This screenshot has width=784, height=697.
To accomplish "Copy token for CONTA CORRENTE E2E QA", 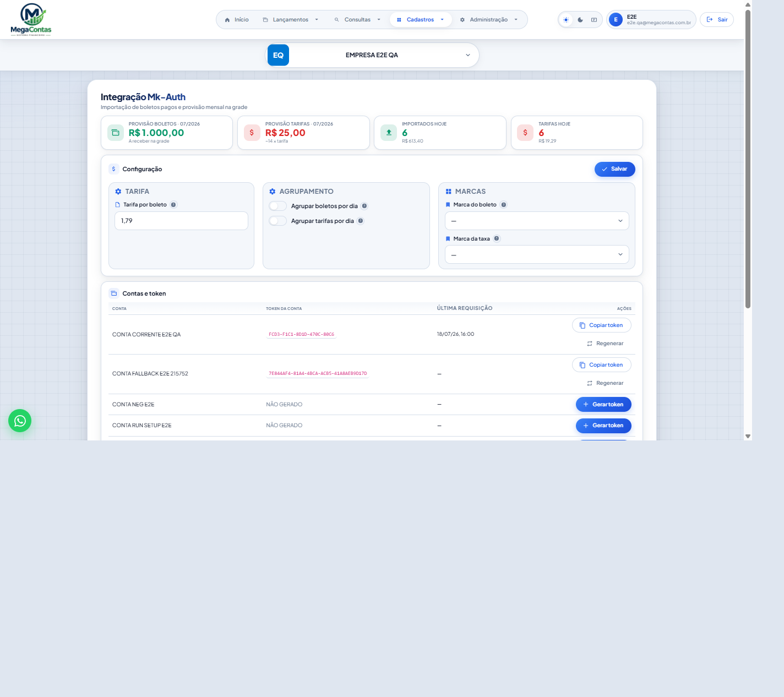I will tap(601, 325).
